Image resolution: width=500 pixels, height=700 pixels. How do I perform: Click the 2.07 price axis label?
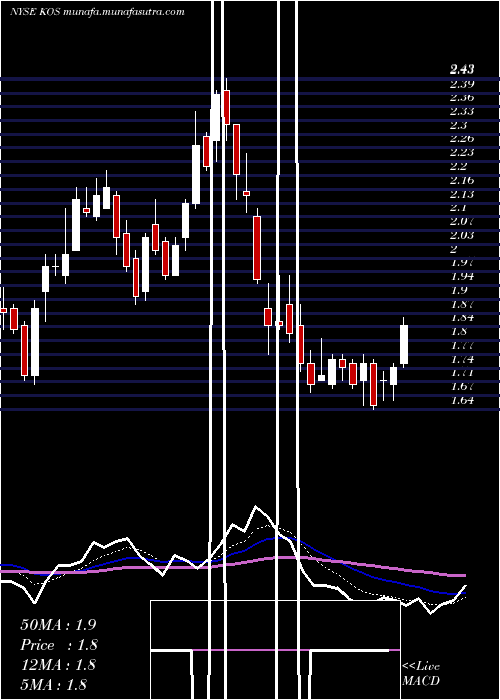click(x=462, y=221)
